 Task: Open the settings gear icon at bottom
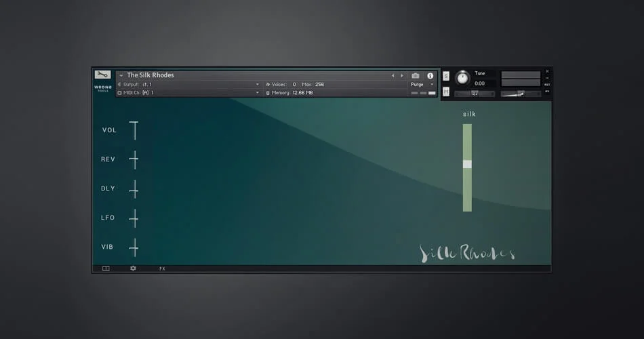[133, 268]
